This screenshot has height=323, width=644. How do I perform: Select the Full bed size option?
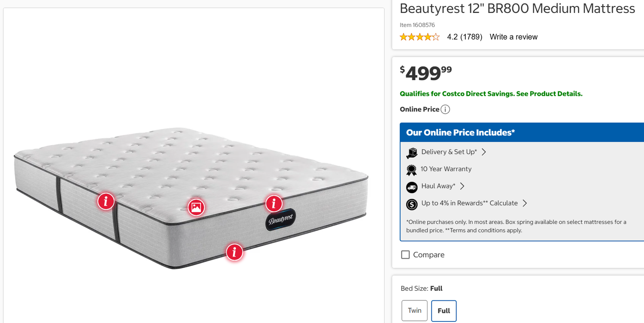coord(444,311)
